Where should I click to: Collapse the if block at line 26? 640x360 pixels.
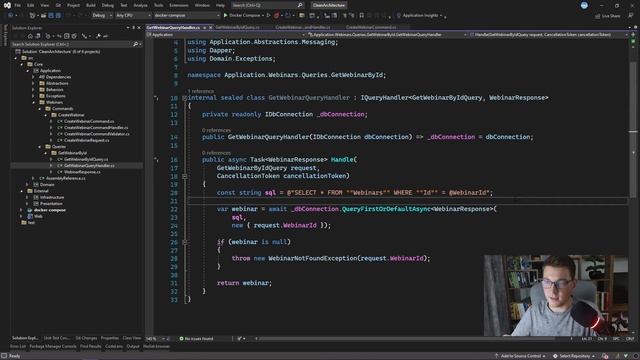[x=184, y=242]
